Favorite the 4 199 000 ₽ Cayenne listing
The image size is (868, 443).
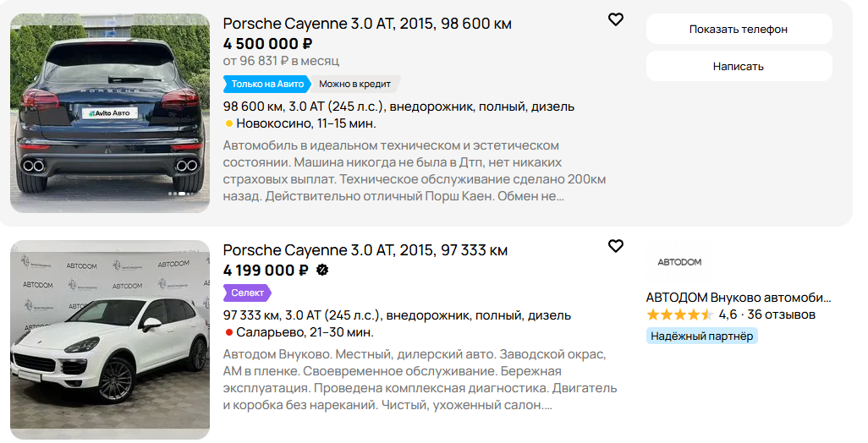616,246
